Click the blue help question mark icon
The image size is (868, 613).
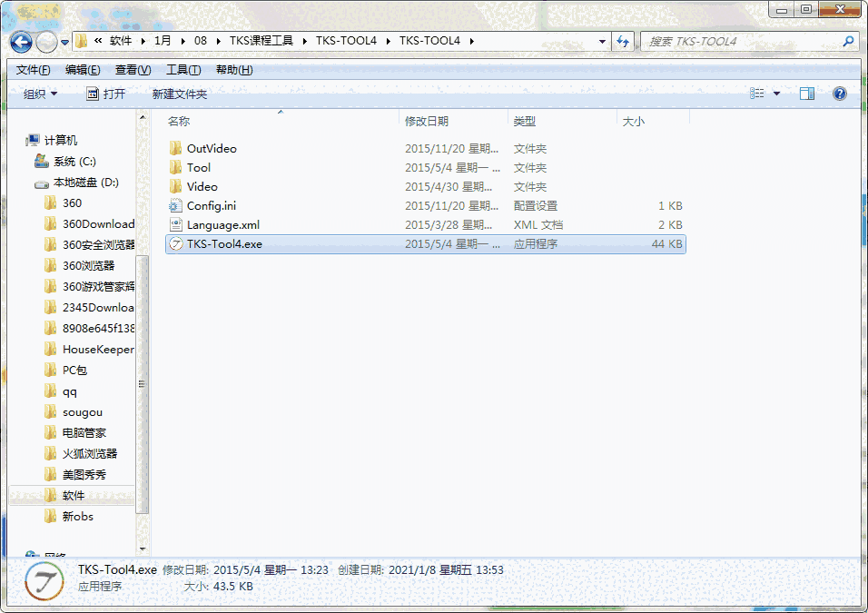pyautogui.click(x=840, y=94)
